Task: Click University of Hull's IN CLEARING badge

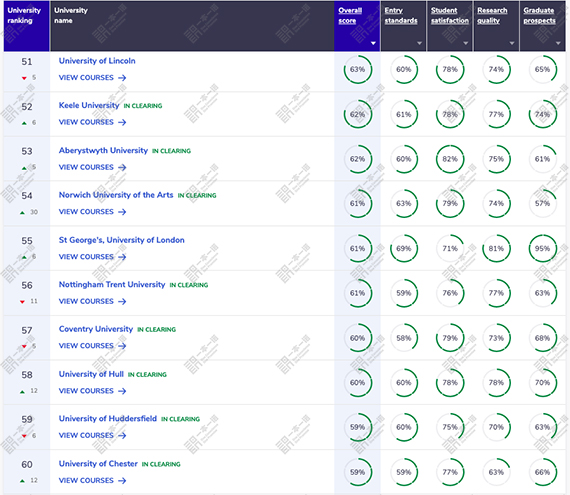Action: point(147,375)
